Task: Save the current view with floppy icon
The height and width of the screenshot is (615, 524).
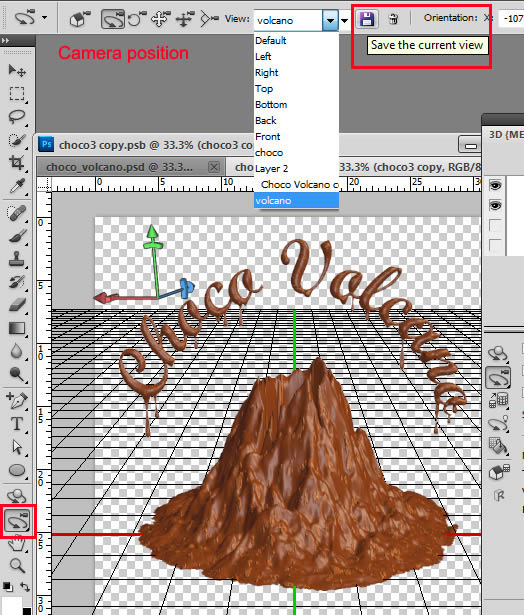Action: point(367,18)
